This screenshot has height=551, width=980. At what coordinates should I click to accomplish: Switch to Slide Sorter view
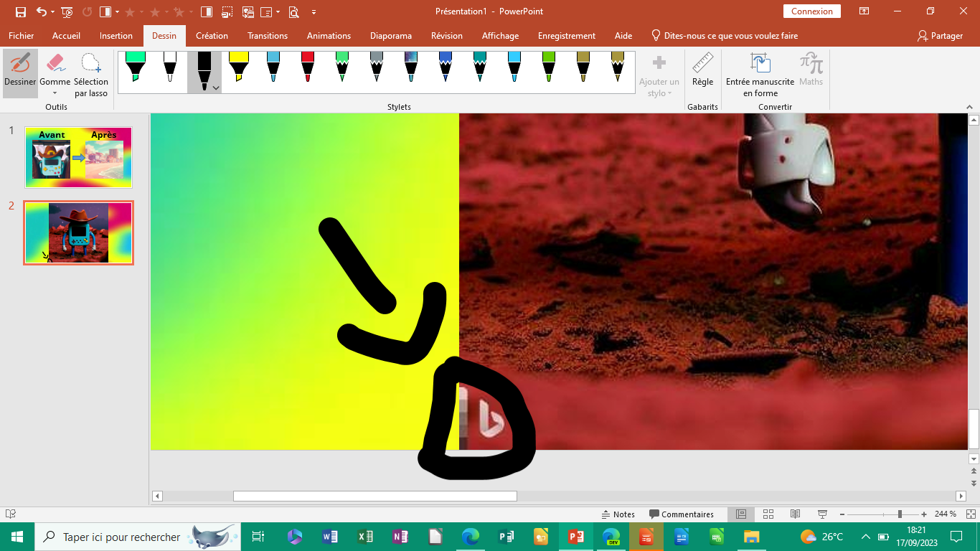[x=768, y=514]
